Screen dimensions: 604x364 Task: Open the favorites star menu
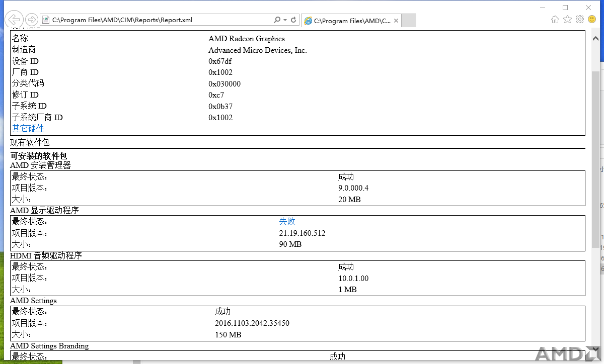click(x=567, y=20)
